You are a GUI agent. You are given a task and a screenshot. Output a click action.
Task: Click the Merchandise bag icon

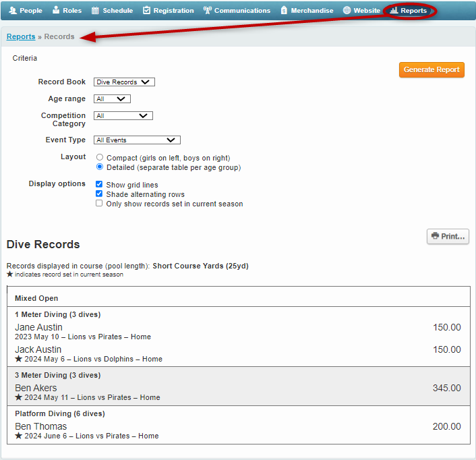tap(284, 11)
